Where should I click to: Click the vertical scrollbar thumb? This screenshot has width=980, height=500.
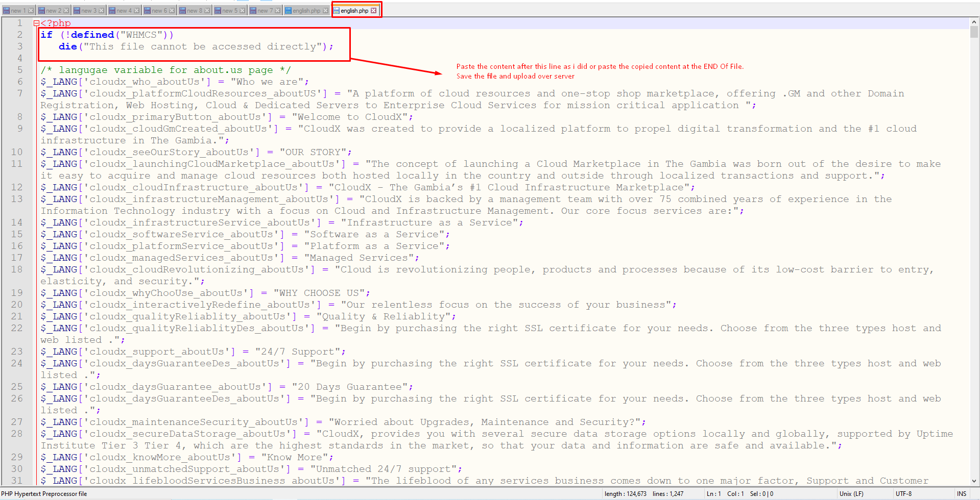[x=974, y=32]
